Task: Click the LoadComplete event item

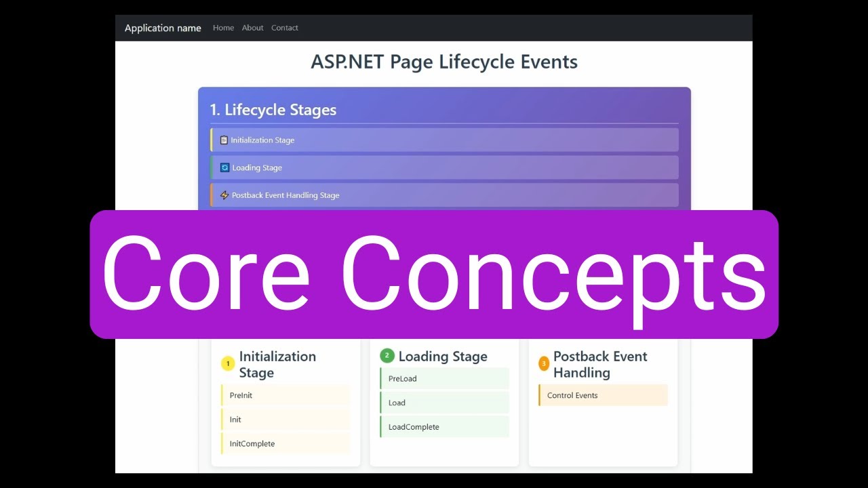Action: click(444, 427)
